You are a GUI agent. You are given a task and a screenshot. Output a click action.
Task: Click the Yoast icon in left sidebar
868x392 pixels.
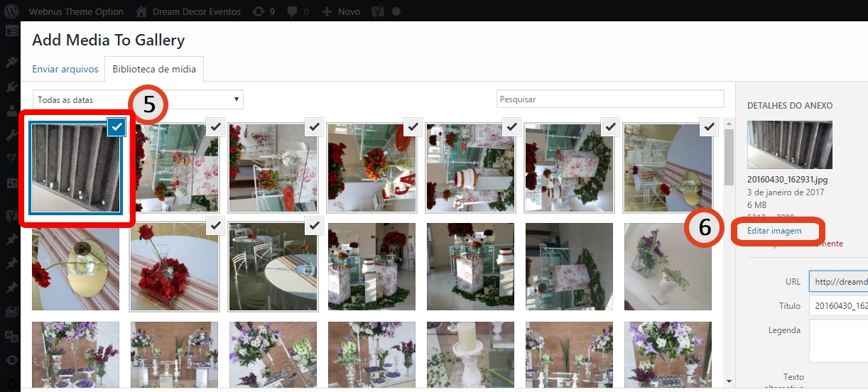pos(11,214)
